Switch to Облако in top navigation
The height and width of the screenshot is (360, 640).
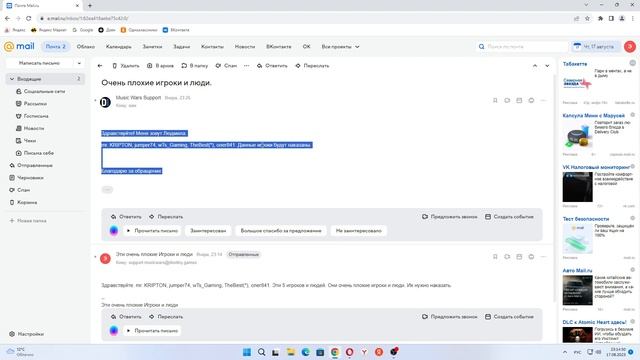coord(86,47)
